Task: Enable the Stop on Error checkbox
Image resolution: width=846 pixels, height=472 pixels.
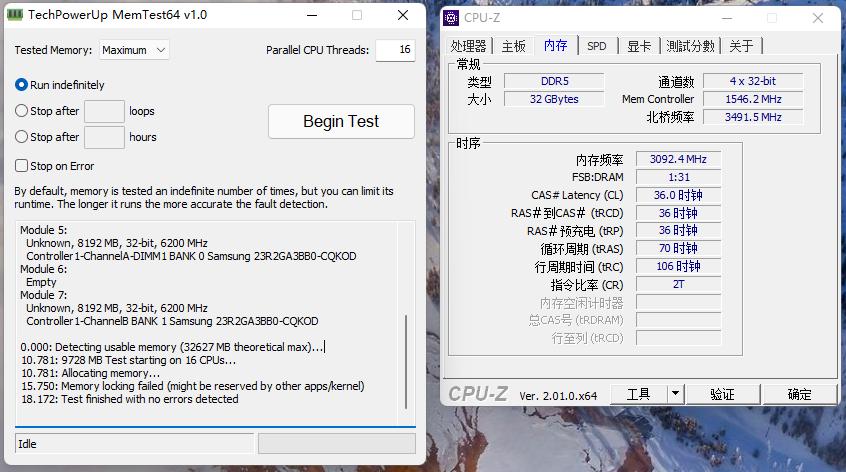Action: click(21, 166)
